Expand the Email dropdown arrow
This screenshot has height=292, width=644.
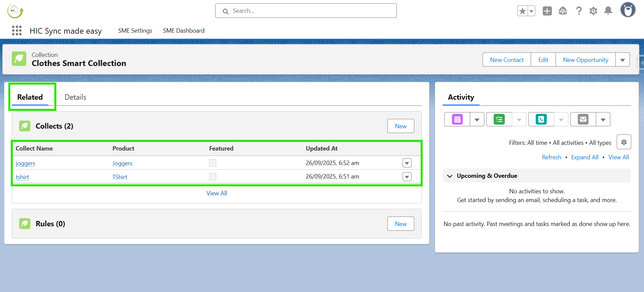(x=603, y=119)
